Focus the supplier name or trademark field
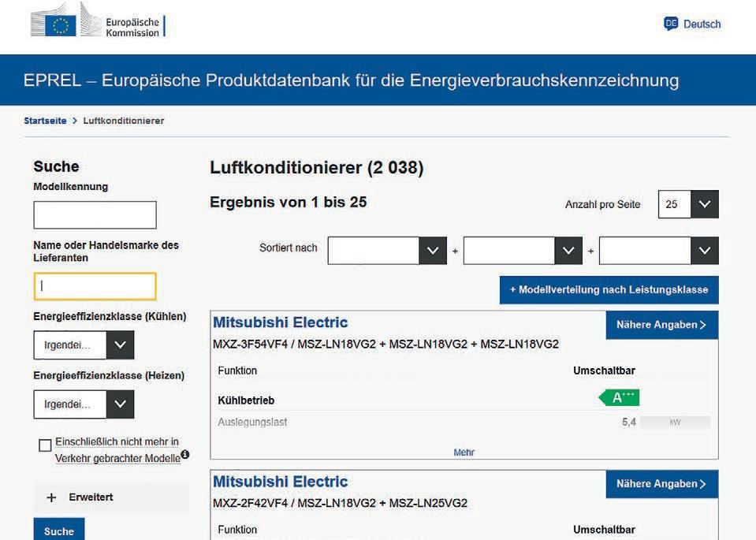This screenshot has height=540, width=756. coord(95,286)
